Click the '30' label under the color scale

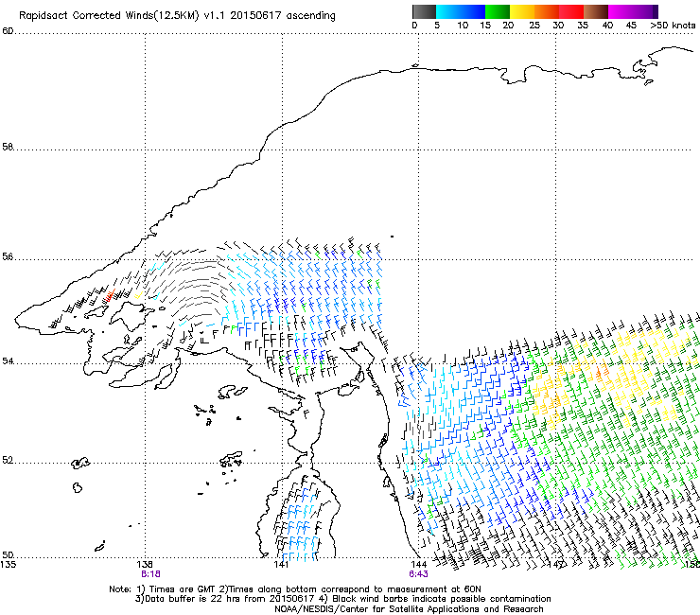point(558,25)
